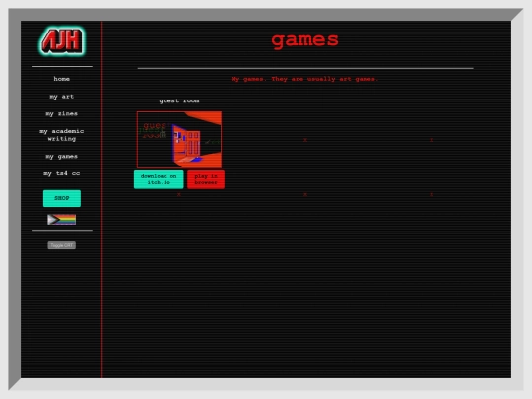Click play in browser button
The width and height of the screenshot is (532, 399).
coord(206,179)
